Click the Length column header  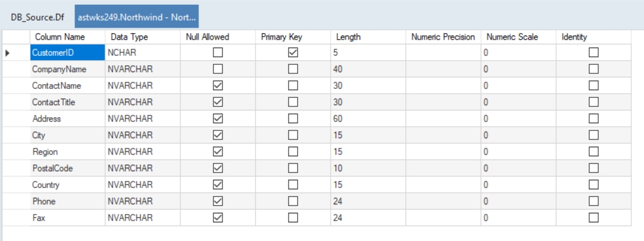[348, 37]
